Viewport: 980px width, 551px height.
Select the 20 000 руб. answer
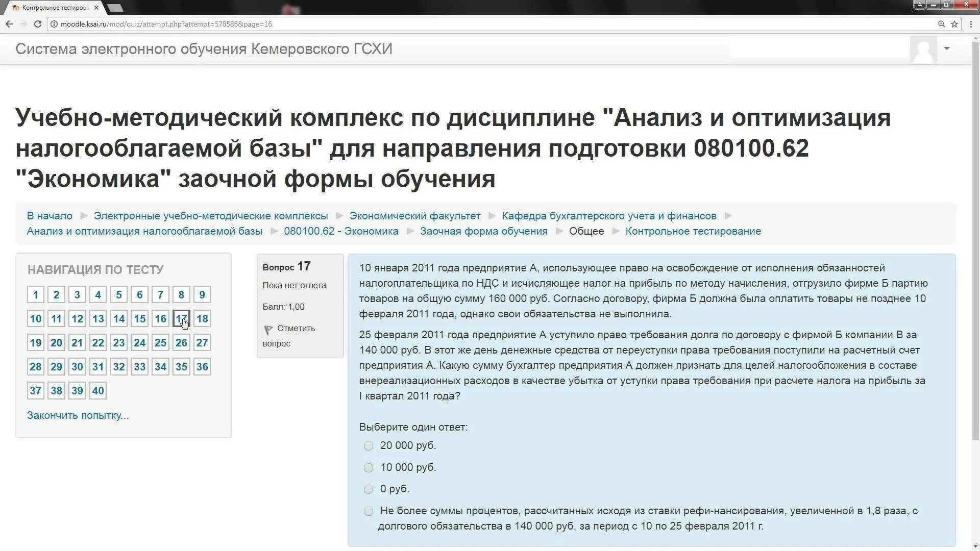click(x=369, y=446)
